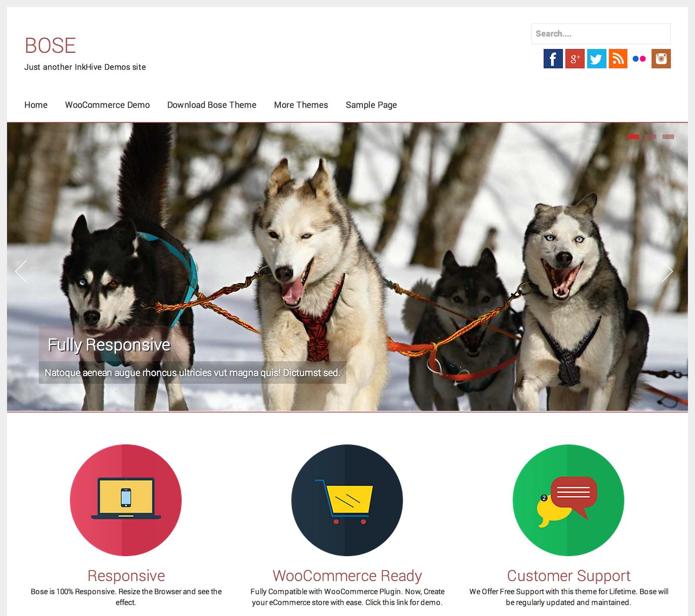Open the More Themes menu item

point(301,105)
